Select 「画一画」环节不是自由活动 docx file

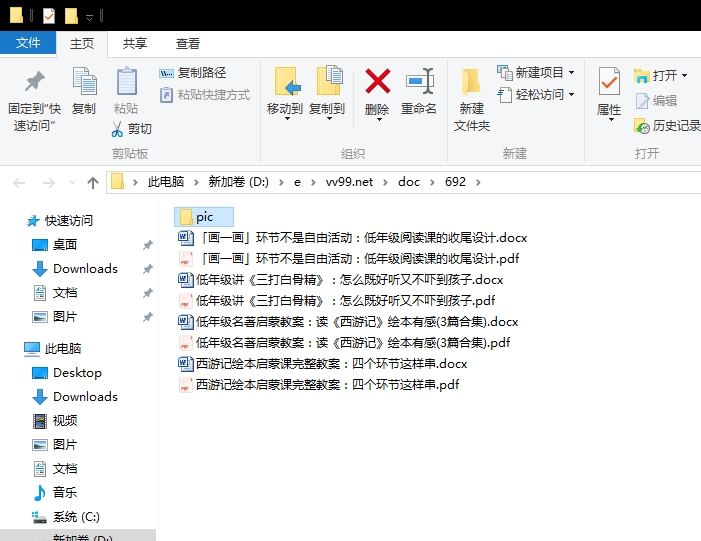(x=353, y=238)
